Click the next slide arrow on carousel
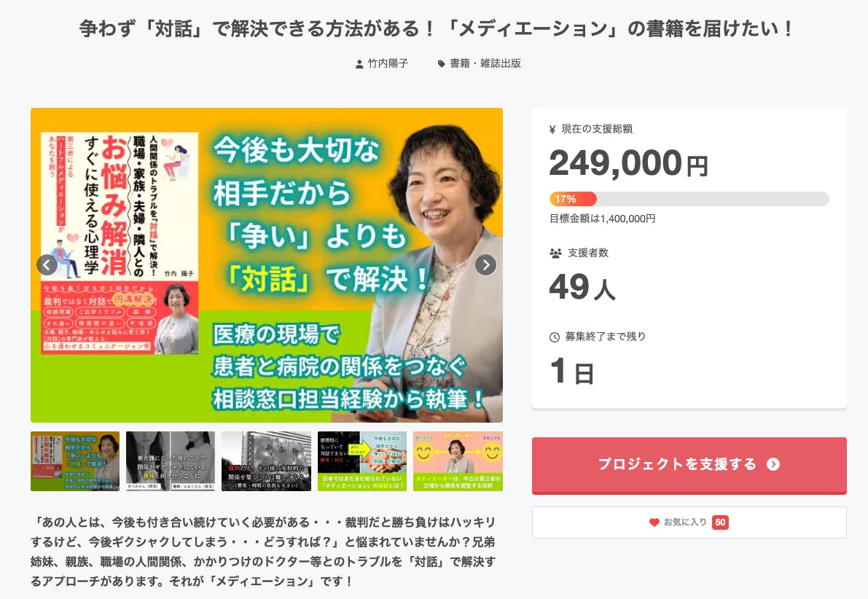Image resolution: width=868 pixels, height=599 pixels. point(486,265)
